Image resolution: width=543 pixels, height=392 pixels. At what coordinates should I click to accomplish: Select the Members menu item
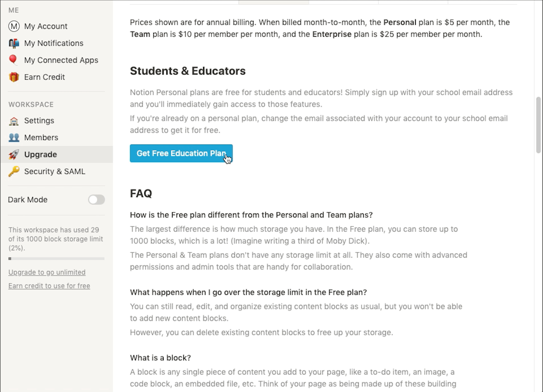pos(57,138)
